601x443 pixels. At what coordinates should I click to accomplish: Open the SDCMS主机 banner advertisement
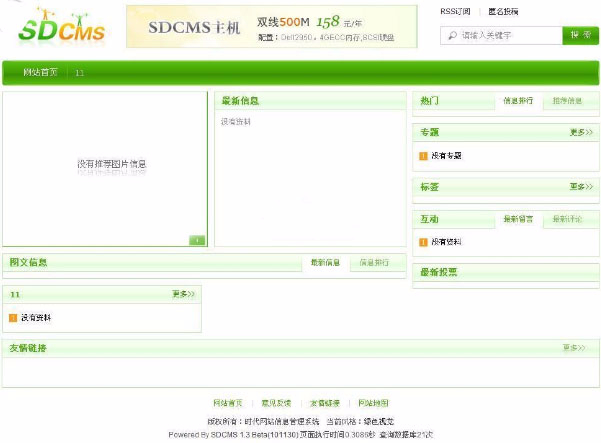(271, 27)
